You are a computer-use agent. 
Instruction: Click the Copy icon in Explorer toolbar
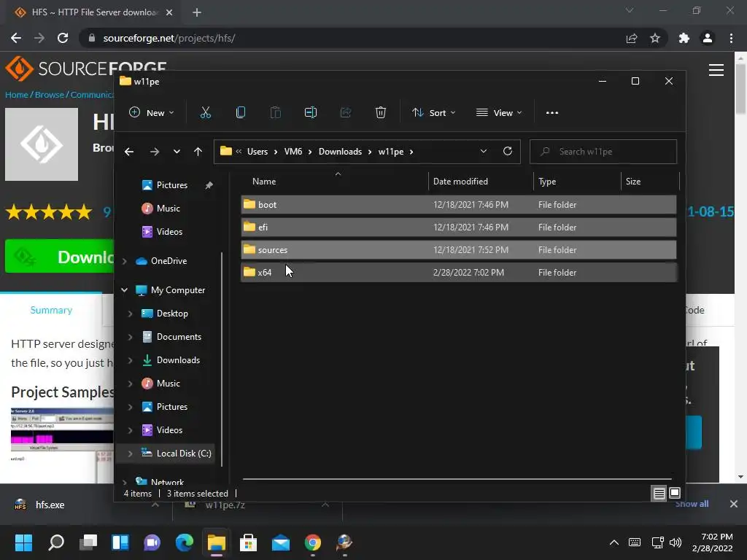[x=241, y=113]
